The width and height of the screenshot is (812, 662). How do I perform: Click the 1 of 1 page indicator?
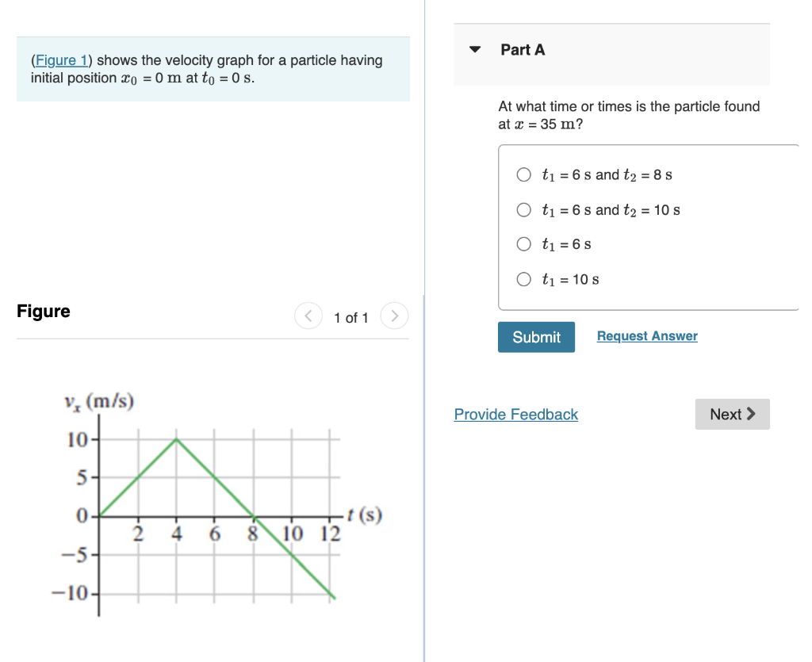tap(350, 317)
